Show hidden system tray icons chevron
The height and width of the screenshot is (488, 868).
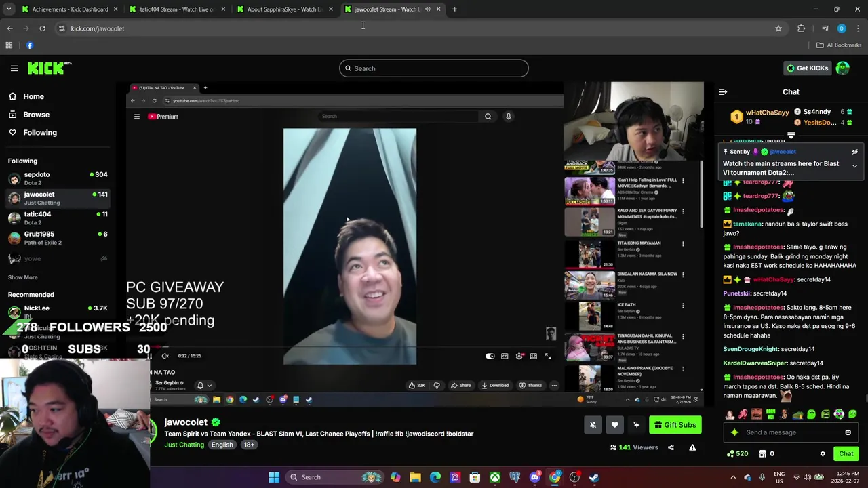click(x=733, y=477)
